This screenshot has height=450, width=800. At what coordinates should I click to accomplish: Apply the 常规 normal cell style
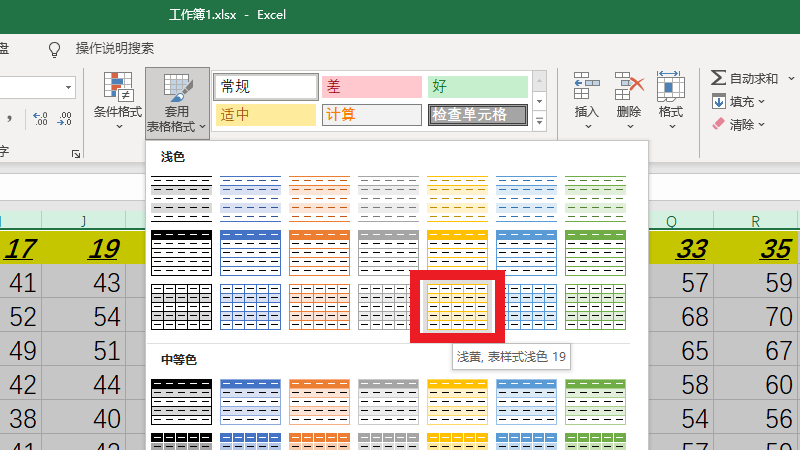click(x=266, y=87)
